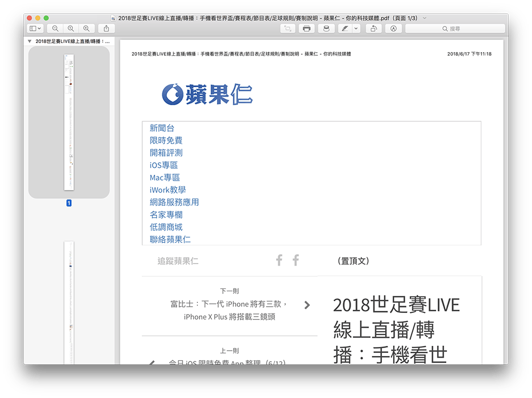The height and width of the screenshot is (398, 532).
Task: Open the iWork教學 link
Action: pos(168,190)
